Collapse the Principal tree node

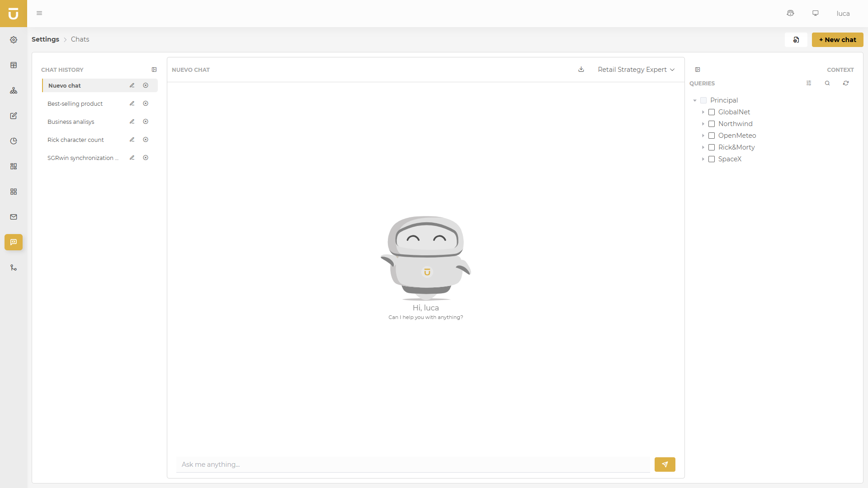click(695, 100)
